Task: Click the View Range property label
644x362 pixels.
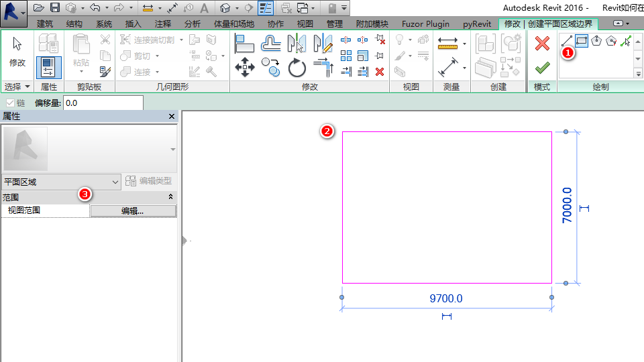Action: [x=24, y=210]
